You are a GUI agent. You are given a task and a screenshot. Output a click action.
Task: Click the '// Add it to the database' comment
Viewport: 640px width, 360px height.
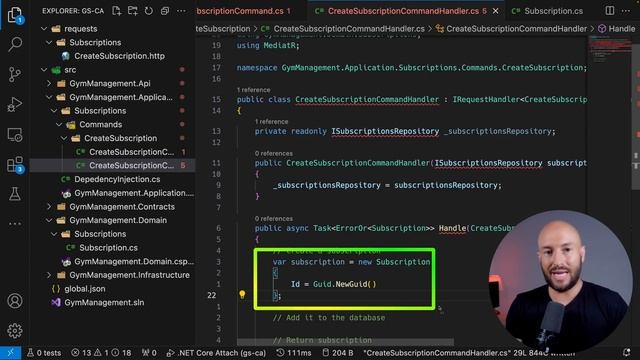(x=329, y=318)
